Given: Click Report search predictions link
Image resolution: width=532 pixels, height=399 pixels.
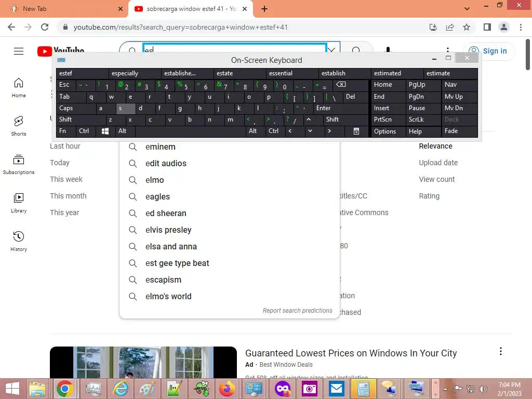Looking at the screenshot, I should pos(298,311).
